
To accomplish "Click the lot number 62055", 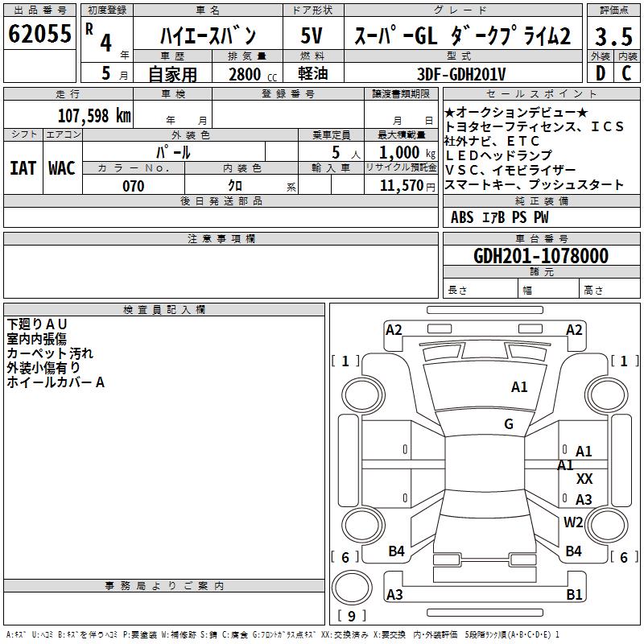I will coord(39,33).
